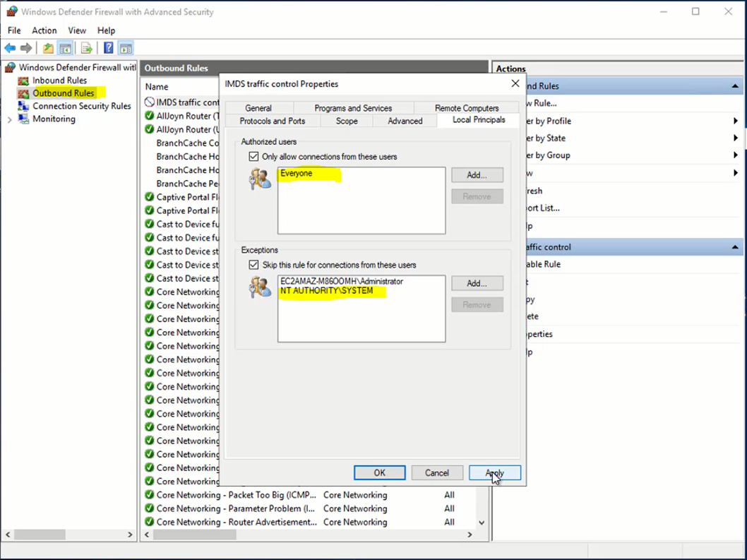Expand the View submenu arrow in Actions
This screenshot has height=560, width=747.
pyautogui.click(x=736, y=173)
